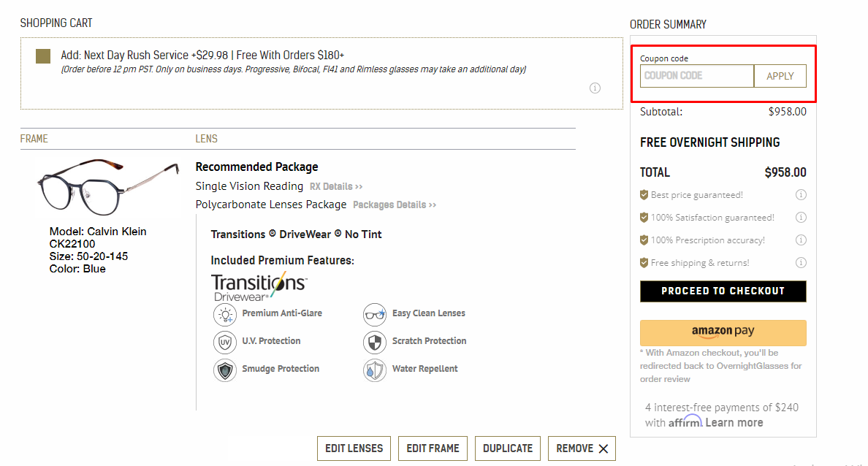Click the Calvin Klein frame thumbnail

click(x=107, y=187)
